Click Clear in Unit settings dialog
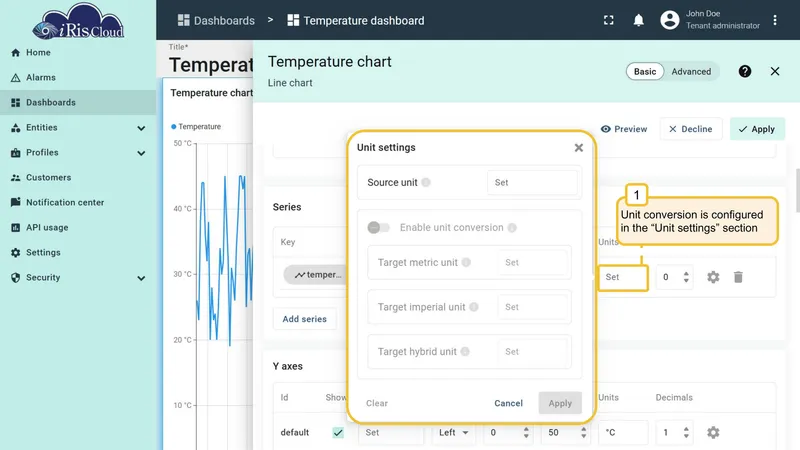The width and height of the screenshot is (800, 450). coord(377,403)
